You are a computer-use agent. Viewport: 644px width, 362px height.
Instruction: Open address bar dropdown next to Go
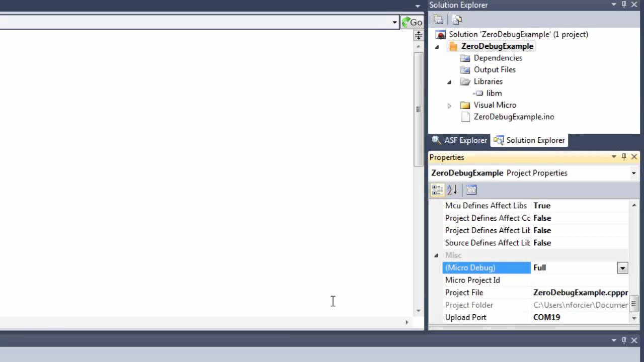(394, 22)
